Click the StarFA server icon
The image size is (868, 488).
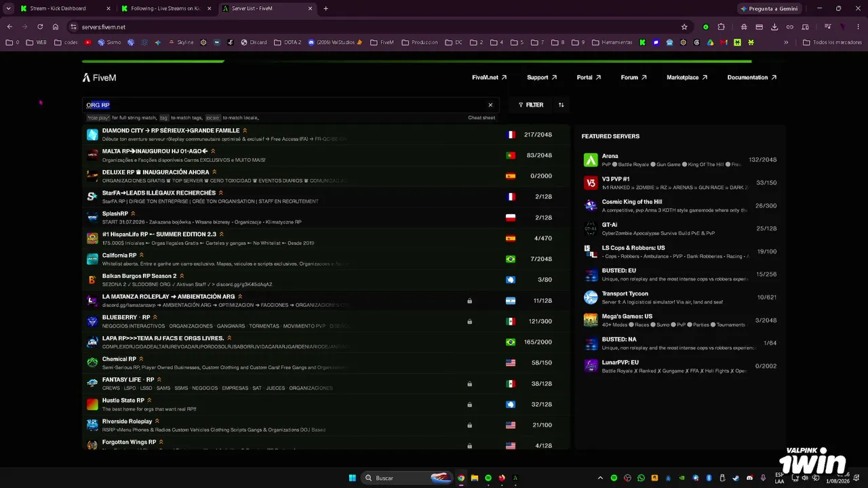pos(92,197)
